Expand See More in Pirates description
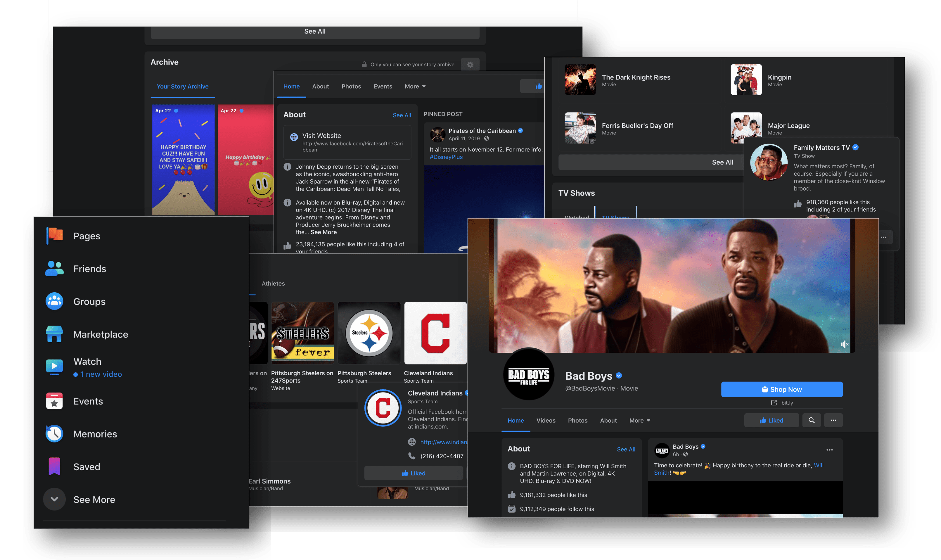Screen dimensions: 941x560 [x=323, y=232]
